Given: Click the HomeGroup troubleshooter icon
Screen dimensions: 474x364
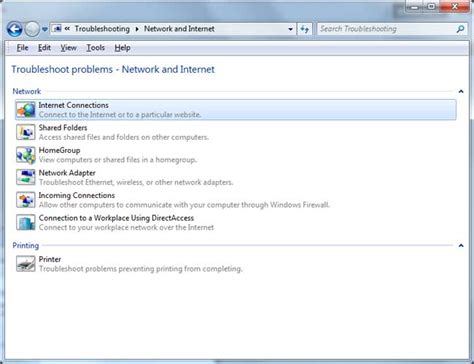Looking at the screenshot, I should (26, 155).
